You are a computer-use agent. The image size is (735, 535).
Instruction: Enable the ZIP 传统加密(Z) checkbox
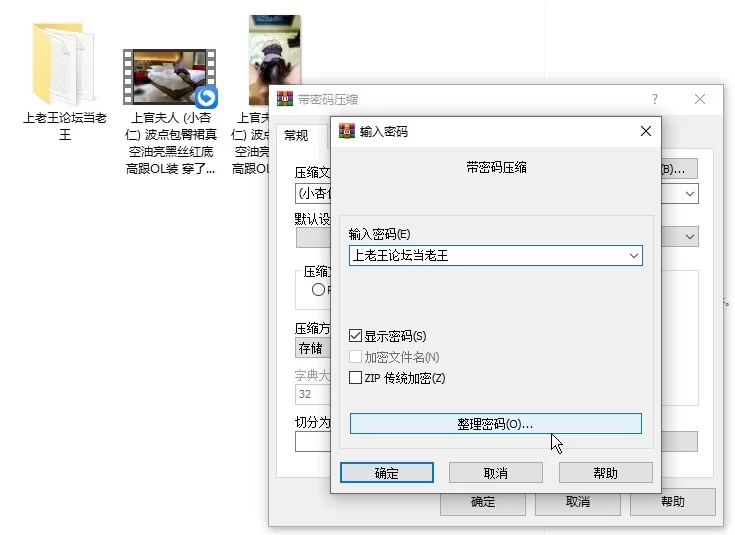[x=355, y=377]
